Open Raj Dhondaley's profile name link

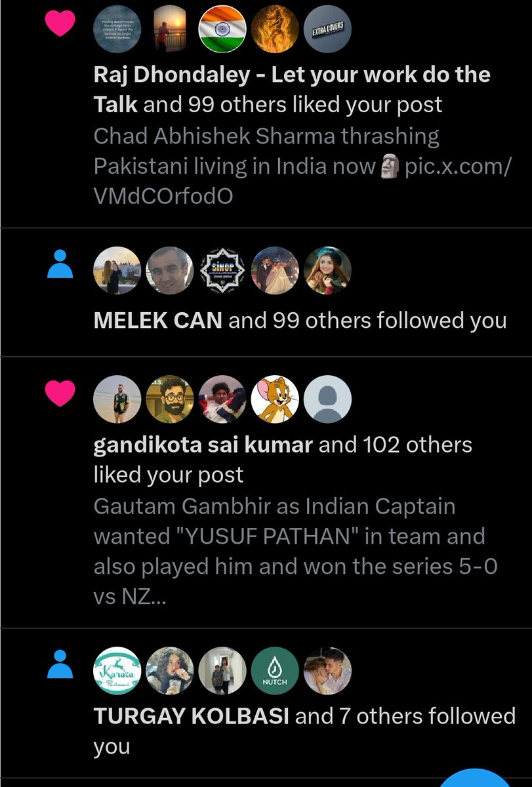292,89
